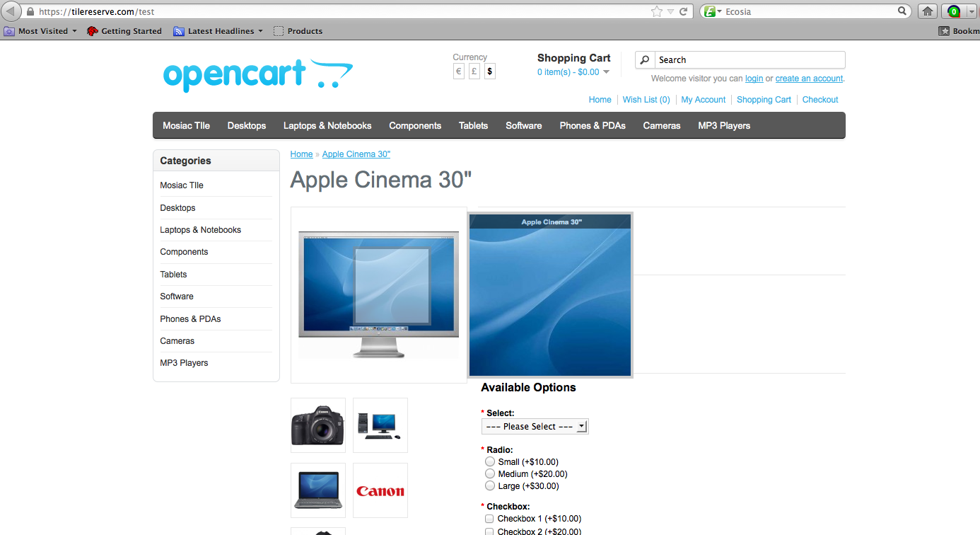Select Desktops in Categories sidebar

click(x=177, y=208)
